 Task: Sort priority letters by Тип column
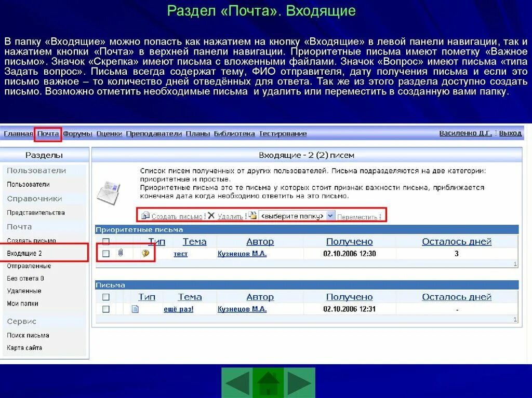coord(156,242)
